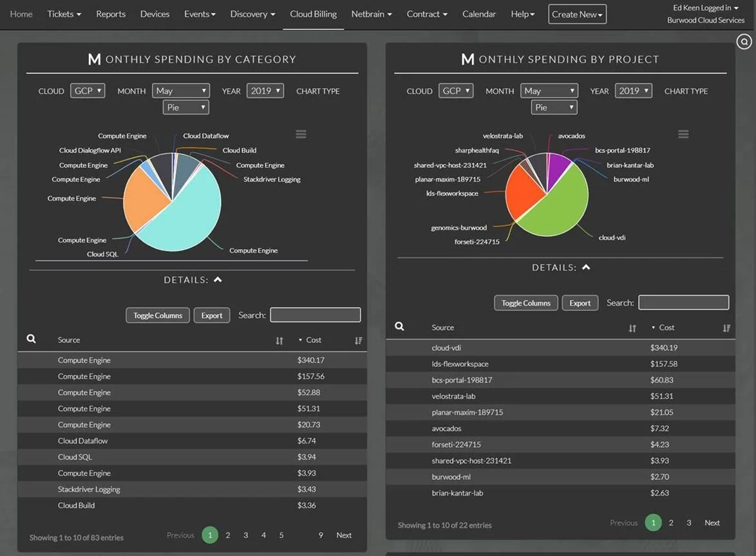Open the Events menu

pyautogui.click(x=200, y=14)
